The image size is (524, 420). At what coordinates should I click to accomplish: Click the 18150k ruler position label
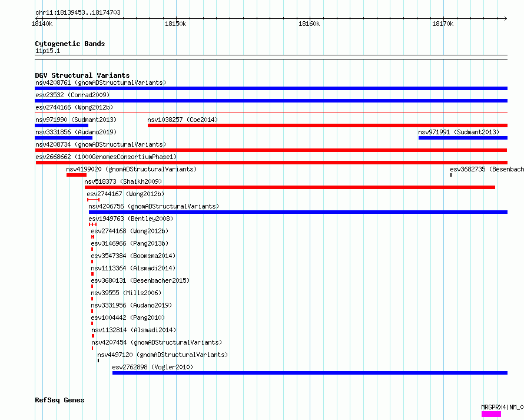point(175,24)
